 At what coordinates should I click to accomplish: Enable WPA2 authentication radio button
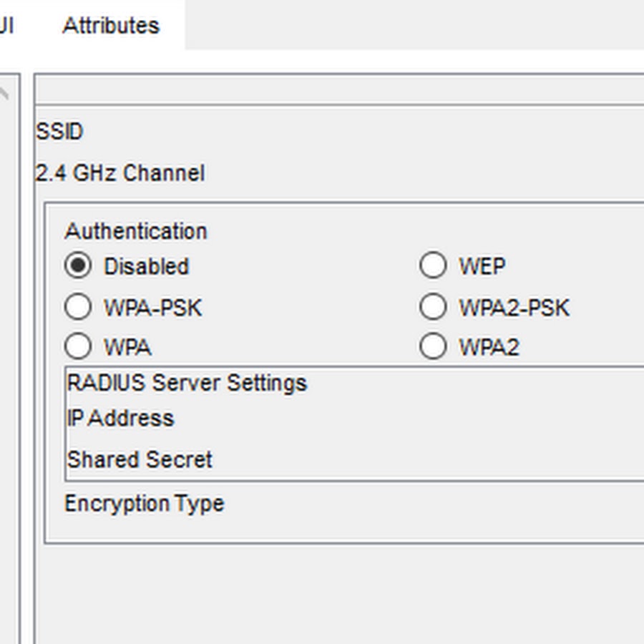[x=434, y=346]
